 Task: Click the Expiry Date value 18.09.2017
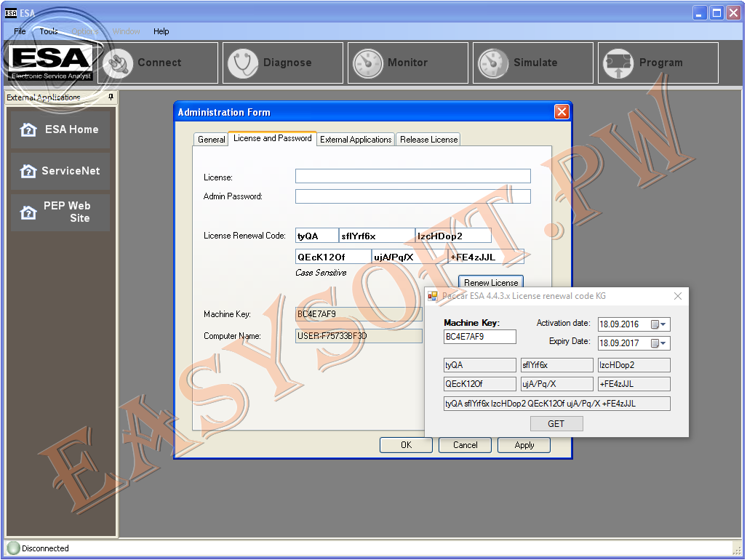(619, 343)
